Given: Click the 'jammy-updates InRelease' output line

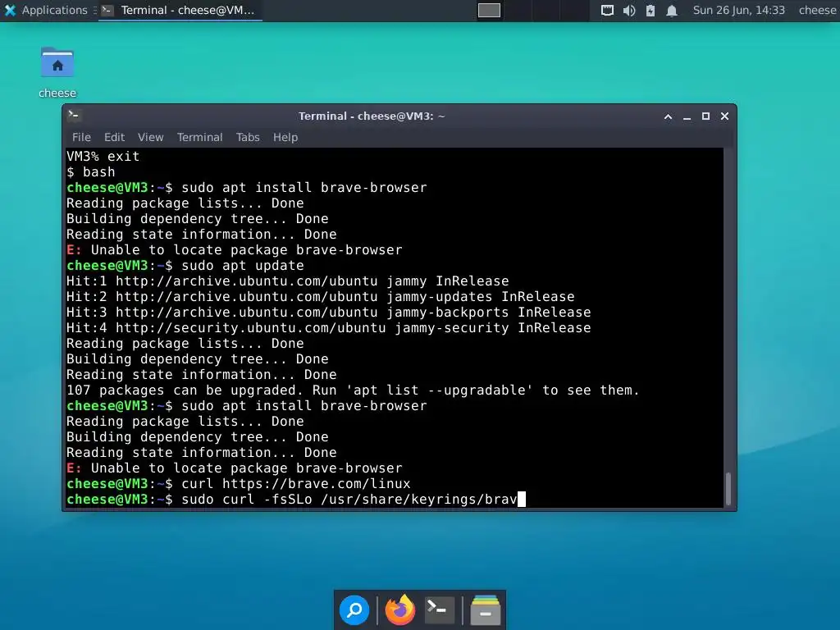Looking at the screenshot, I should pos(321,296).
